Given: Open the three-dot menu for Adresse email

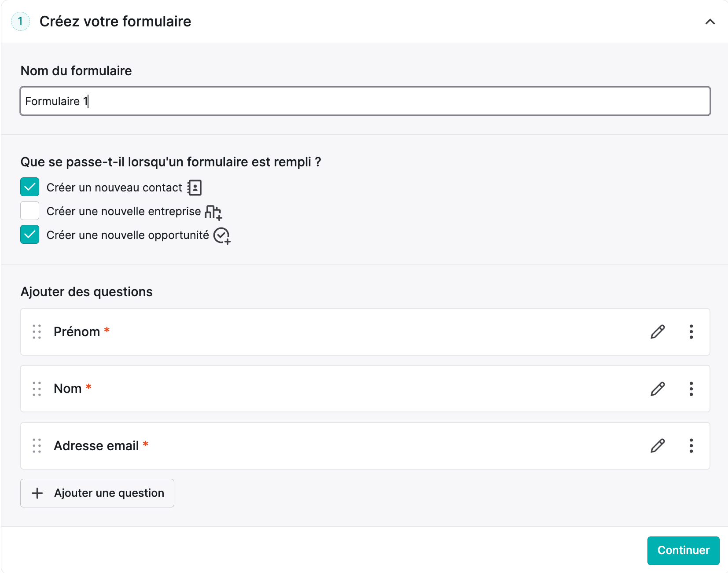Looking at the screenshot, I should [x=691, y=446].
